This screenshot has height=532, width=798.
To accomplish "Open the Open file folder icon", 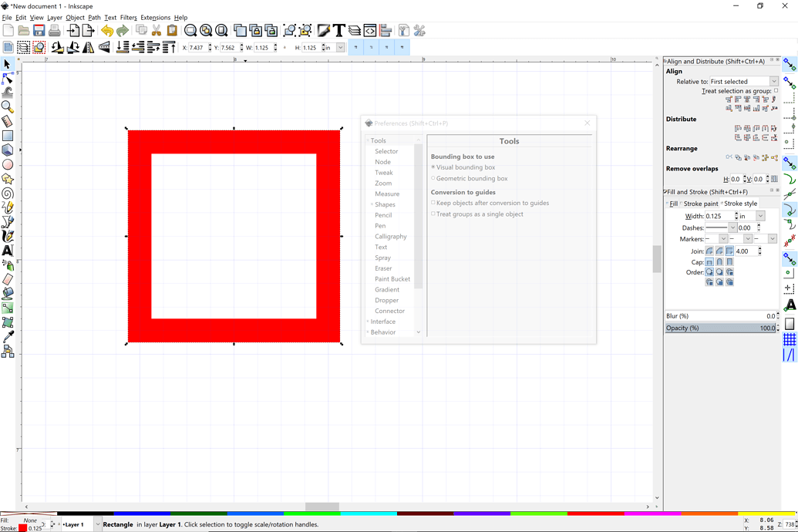I will tap(23, 31).
